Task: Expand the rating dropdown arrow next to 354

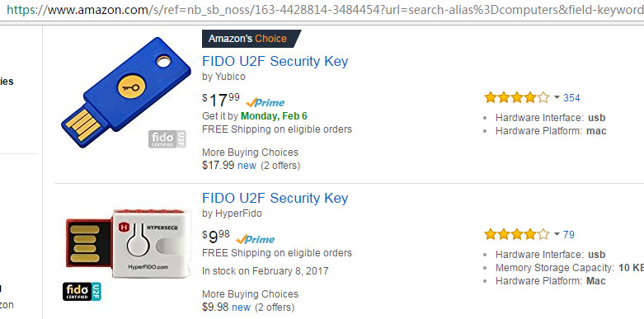Action: [557, 98]
